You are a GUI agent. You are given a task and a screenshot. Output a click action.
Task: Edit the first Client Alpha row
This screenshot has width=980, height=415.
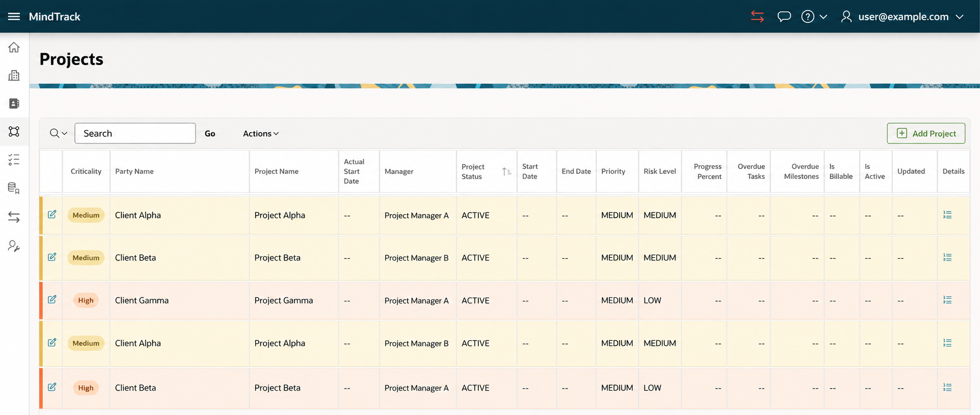point(52,215)
